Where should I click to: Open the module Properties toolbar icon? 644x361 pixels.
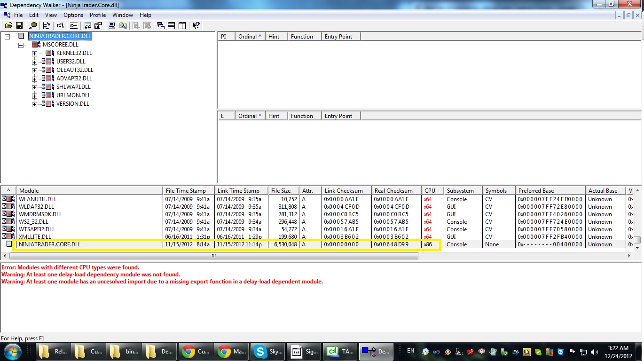click(x=98, y=25)
